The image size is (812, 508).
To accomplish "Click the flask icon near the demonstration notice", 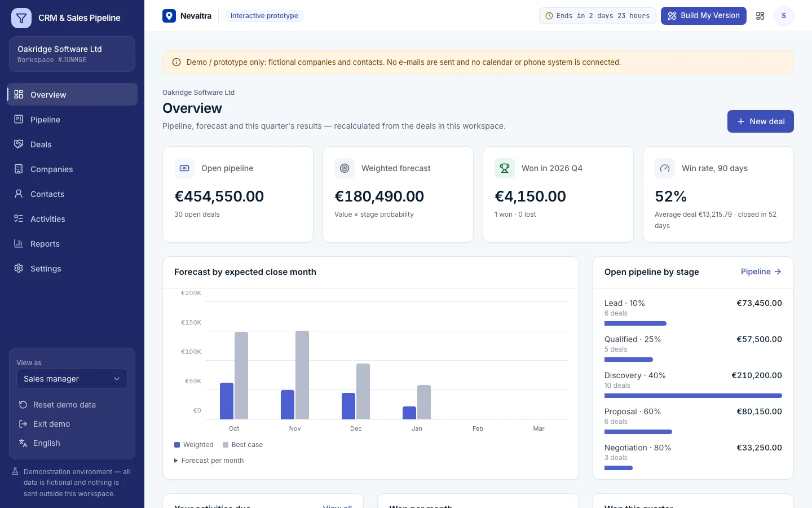I will pyautogui.click(x=15, y=471).
